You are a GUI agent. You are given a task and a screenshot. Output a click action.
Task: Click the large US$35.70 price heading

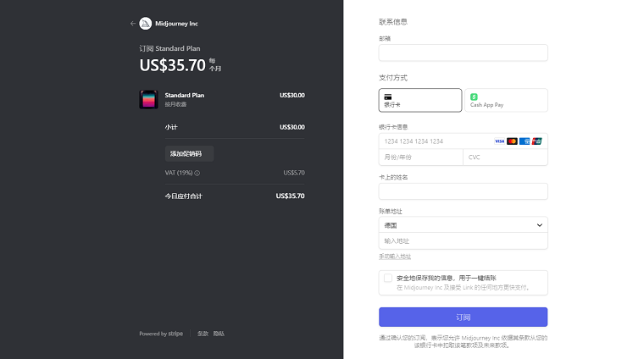click(x=173, y=65)
